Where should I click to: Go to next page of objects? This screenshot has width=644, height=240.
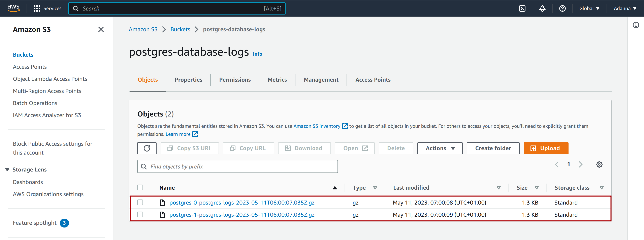580,164
